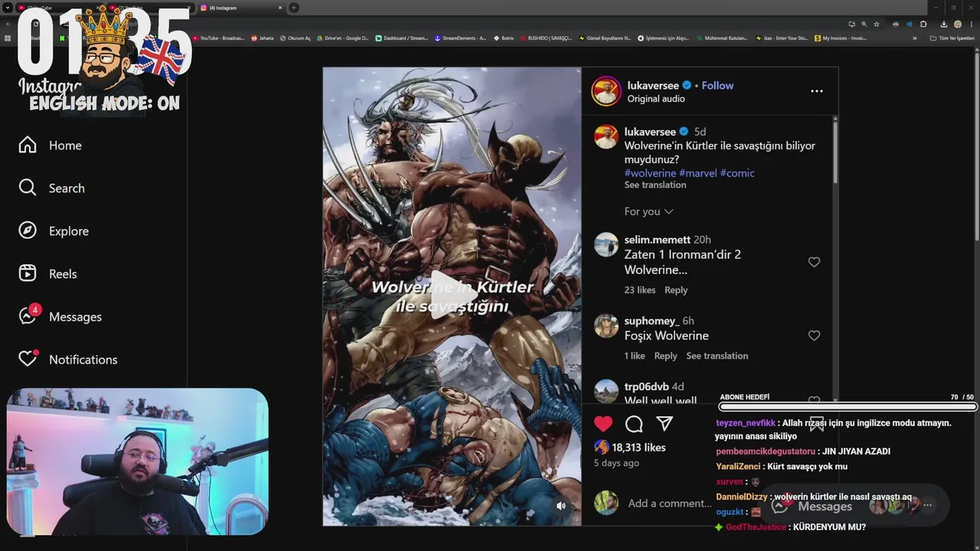Open the browser Downloads icon
The height and width of the screenshot is (551, 980).
coord(944,24)
